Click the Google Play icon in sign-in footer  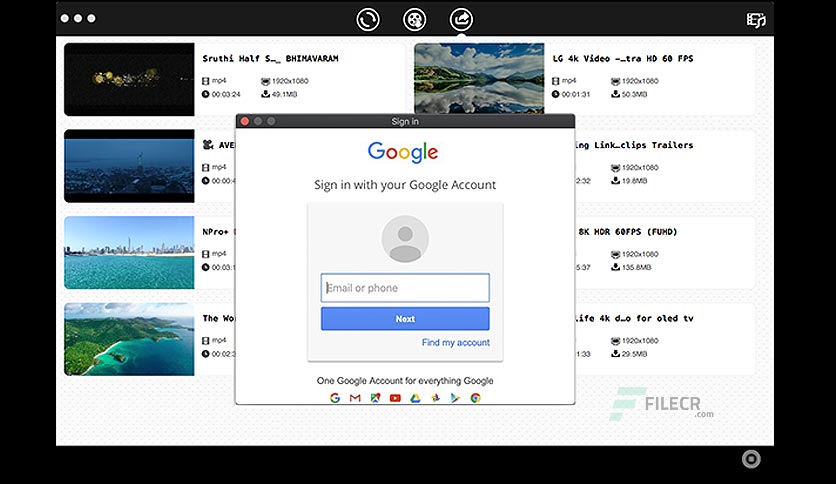[x=455, y=398]
